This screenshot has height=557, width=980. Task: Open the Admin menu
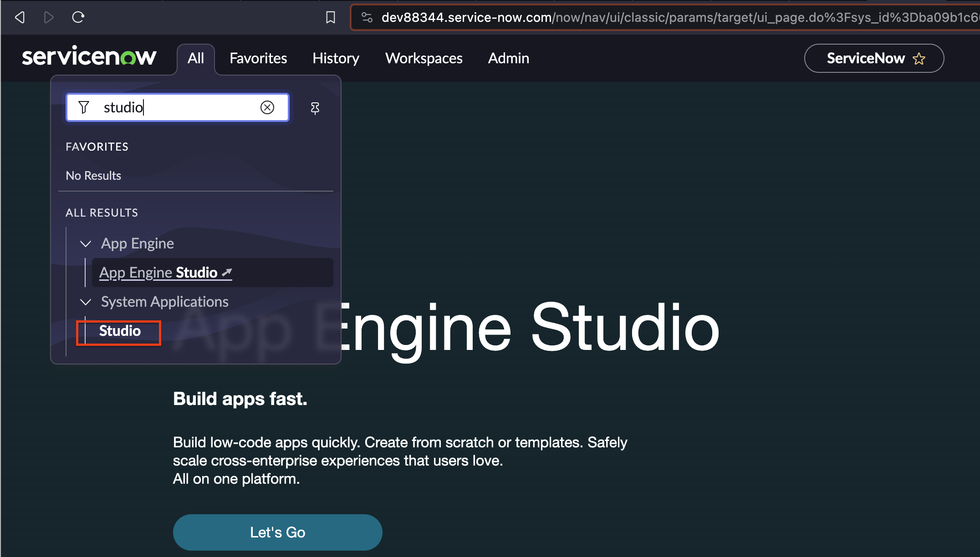pyautogui.click(x=508, y=58)
